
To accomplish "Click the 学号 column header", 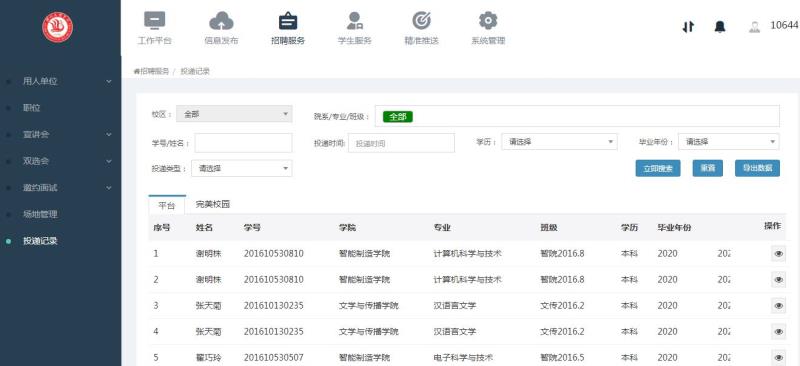I will click(x=252, y=228).
